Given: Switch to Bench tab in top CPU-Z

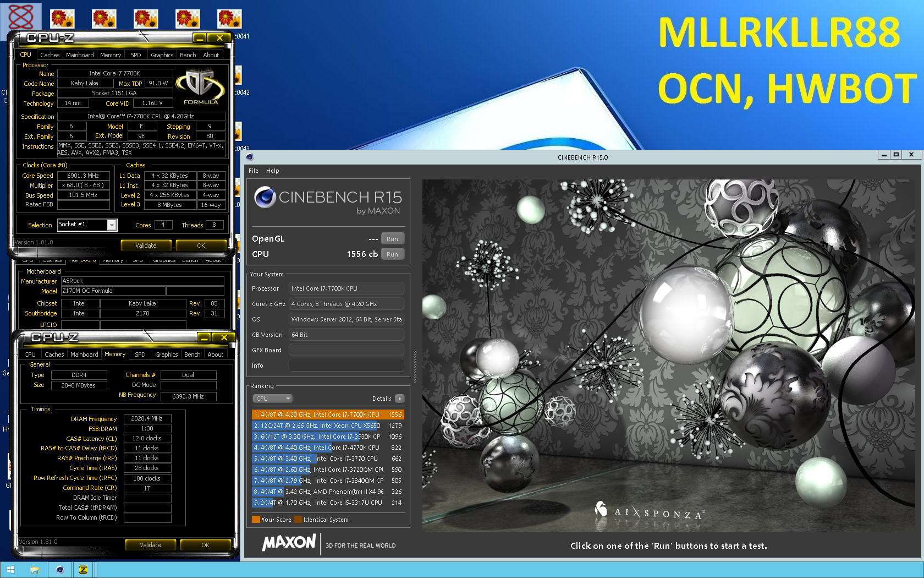Looking at the screenshot, I should click(188, 55).
